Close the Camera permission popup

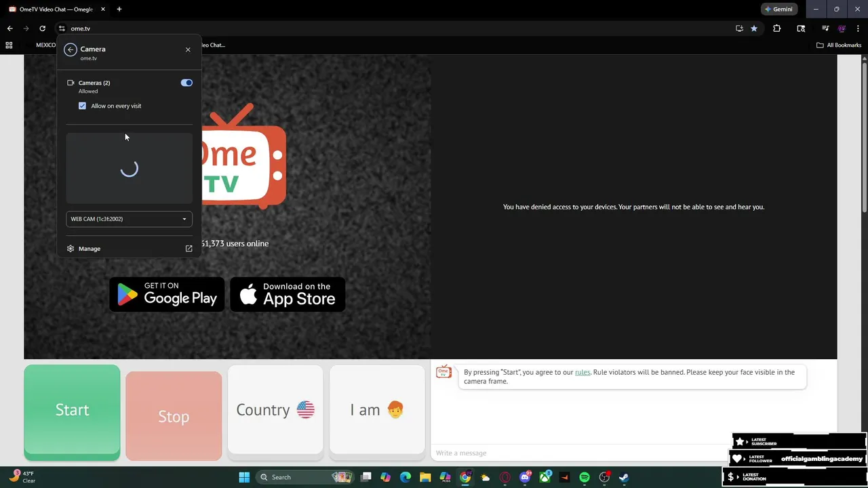(188, 49)
